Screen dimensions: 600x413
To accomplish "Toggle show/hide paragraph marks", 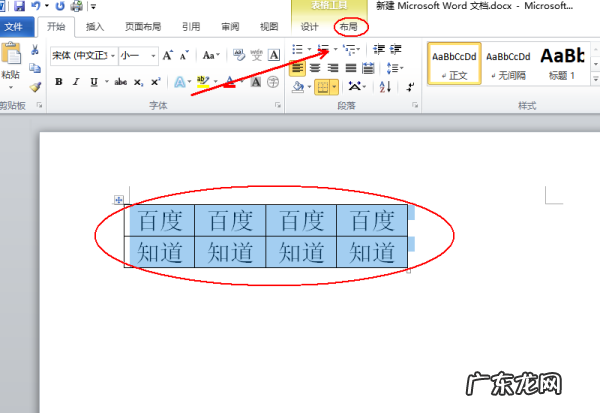I will click(410, 87).
